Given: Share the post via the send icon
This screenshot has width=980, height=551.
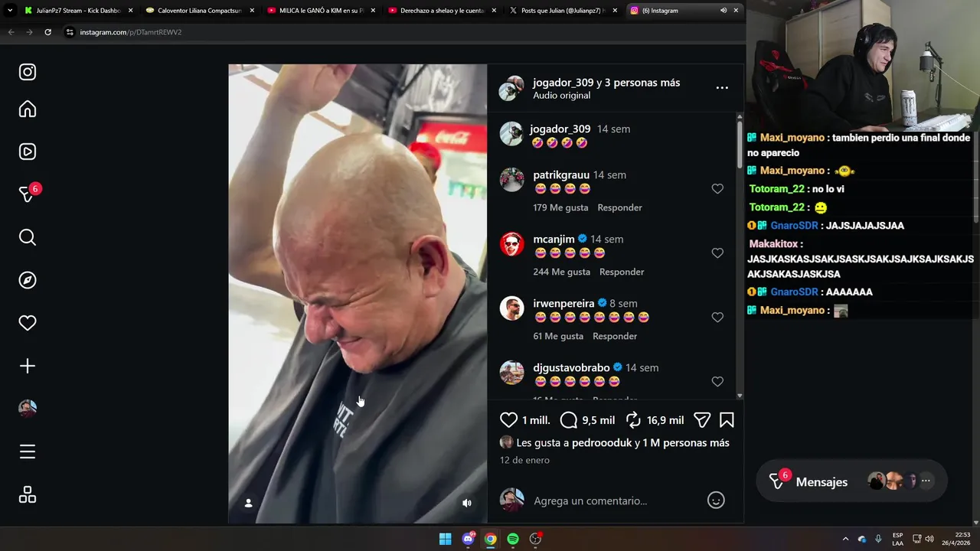Looking at the screenshot, I should [702, 419].
